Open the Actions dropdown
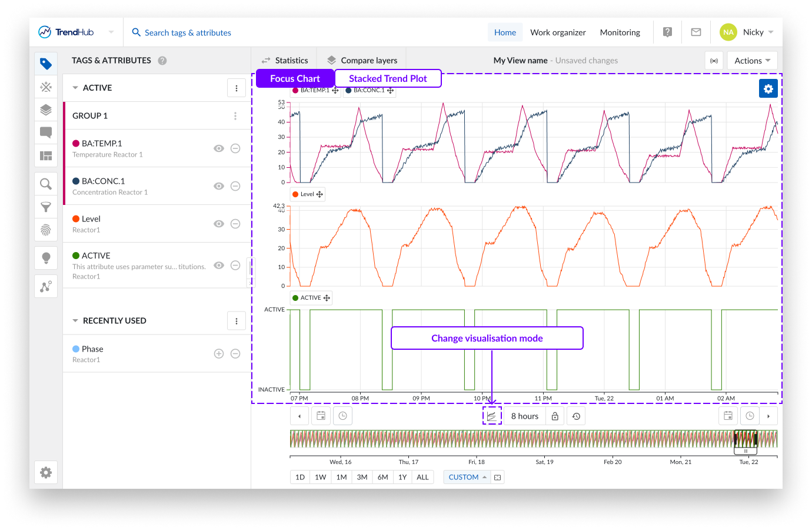Screen dimensions: 812x530 752,61
